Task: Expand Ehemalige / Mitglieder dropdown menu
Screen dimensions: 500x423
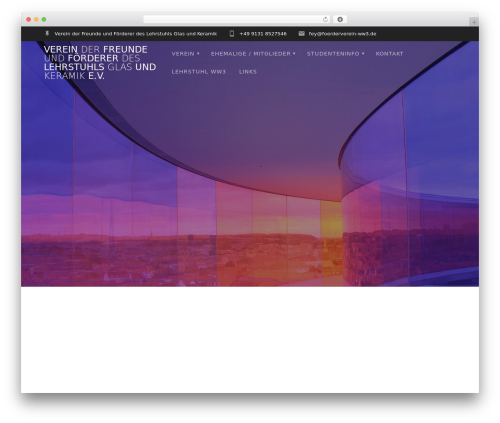Action: [253, 54]
